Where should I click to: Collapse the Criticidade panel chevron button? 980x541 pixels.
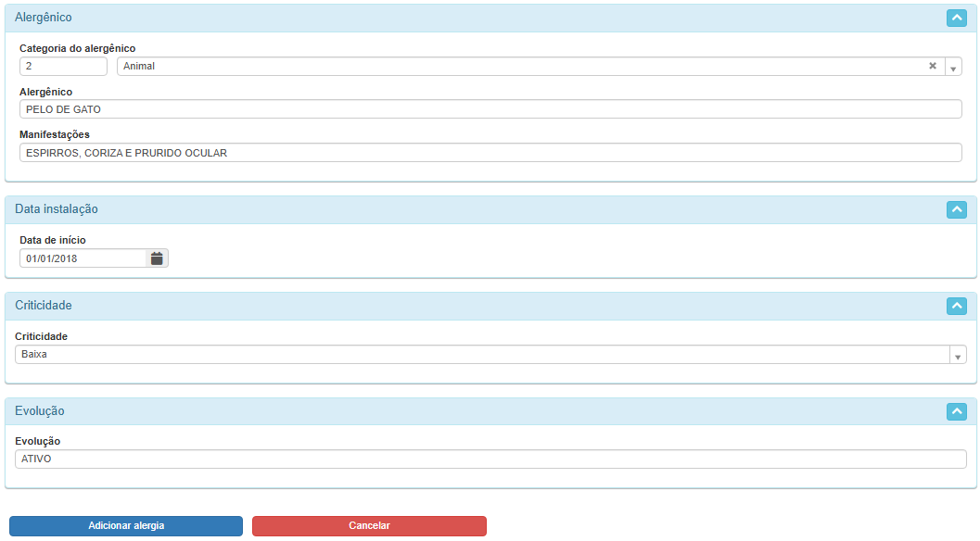(x=956, y=306)
